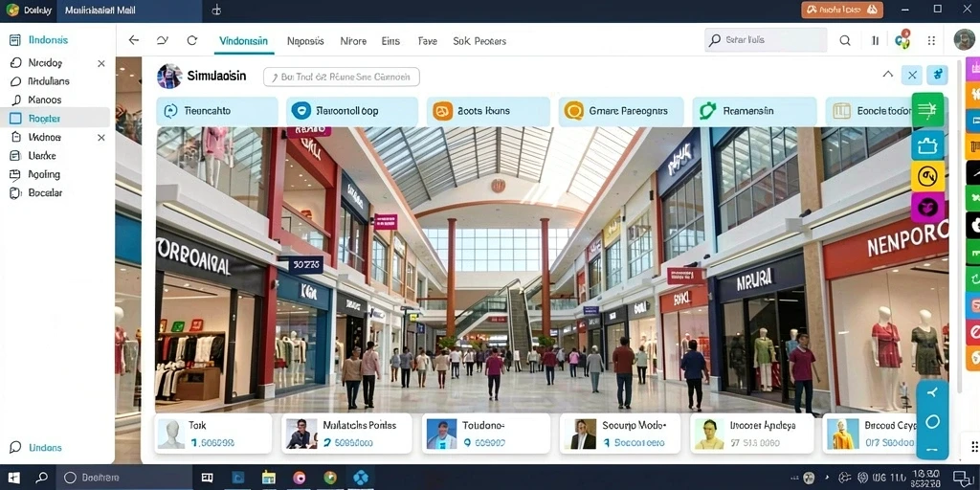980x490 pixels.
Task: Click the pause bars icon in toolbar
Action: click(x=875, y=40)
